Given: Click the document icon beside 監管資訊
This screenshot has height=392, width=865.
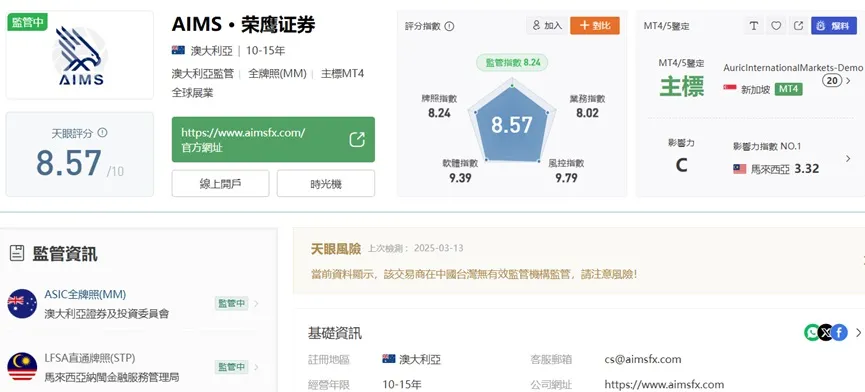Looking at the screenshot, I should [17, 254].
